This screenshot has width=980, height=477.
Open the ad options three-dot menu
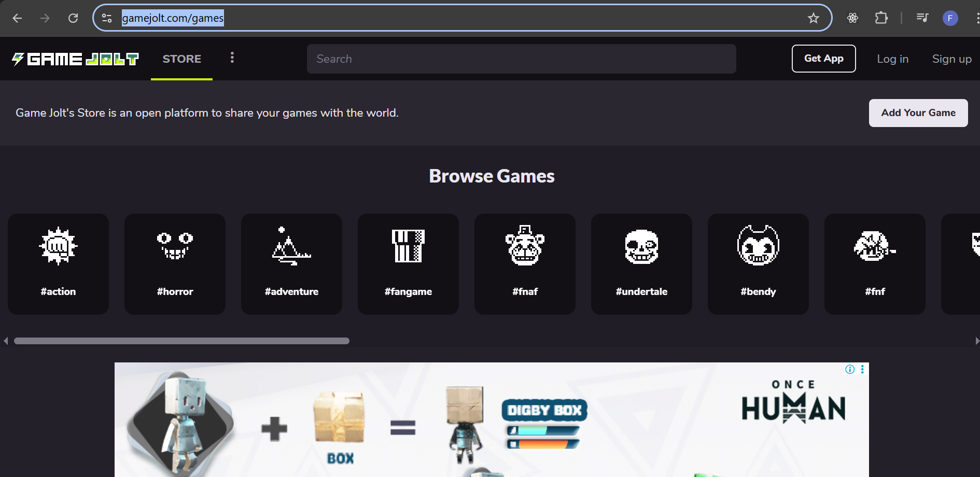pos(862,369)
